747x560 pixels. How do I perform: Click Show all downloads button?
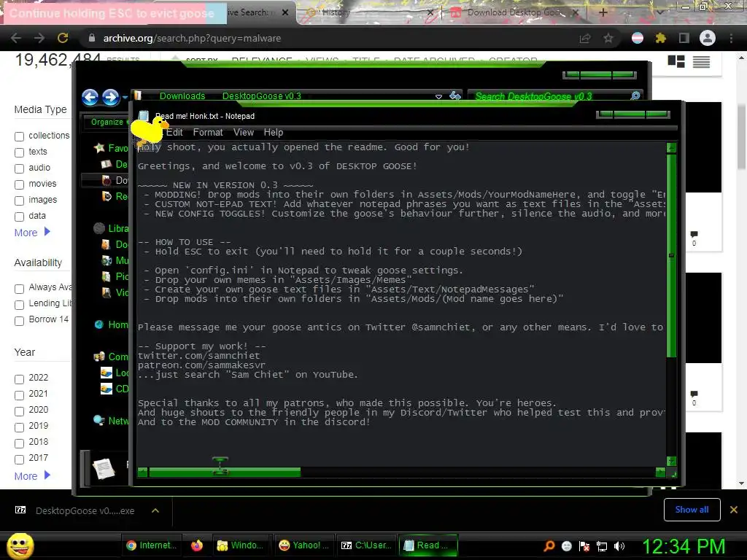point(692,510)
